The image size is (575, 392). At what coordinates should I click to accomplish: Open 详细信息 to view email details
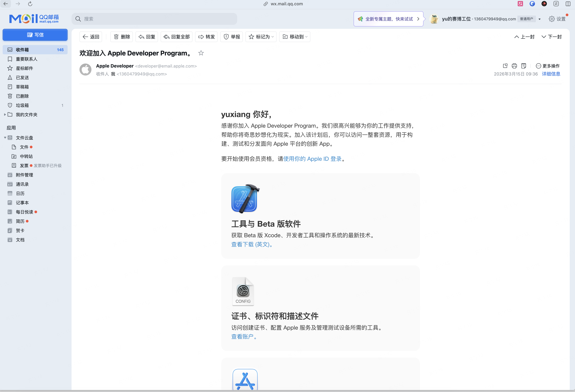point(551,74)
